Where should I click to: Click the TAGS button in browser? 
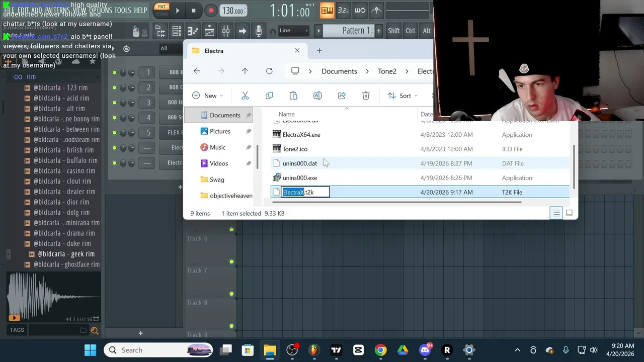pos(17,330)
